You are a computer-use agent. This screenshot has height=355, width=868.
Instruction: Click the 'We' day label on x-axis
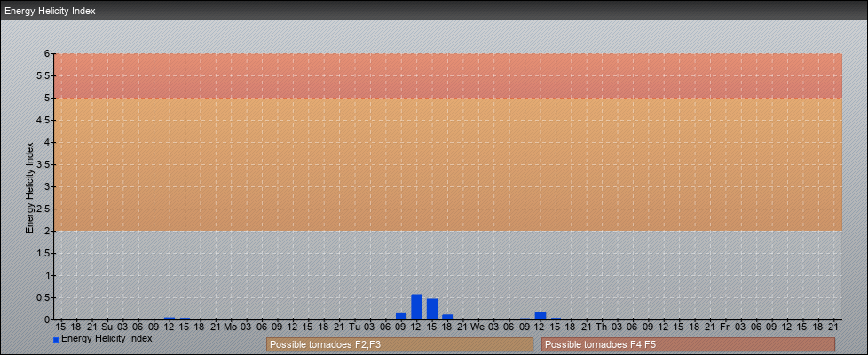(x=477, y=327)
